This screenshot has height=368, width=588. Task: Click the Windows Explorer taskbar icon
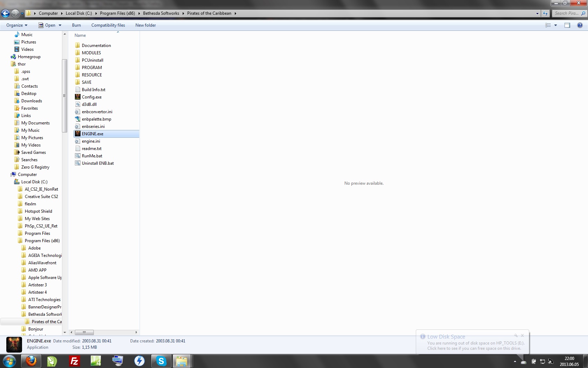[x=181, y=361]
